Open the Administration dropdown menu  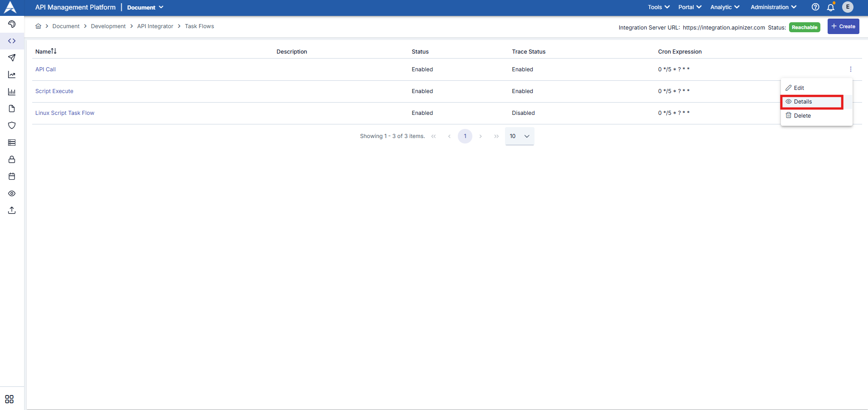pyautogui.click(x=773, y=7)
